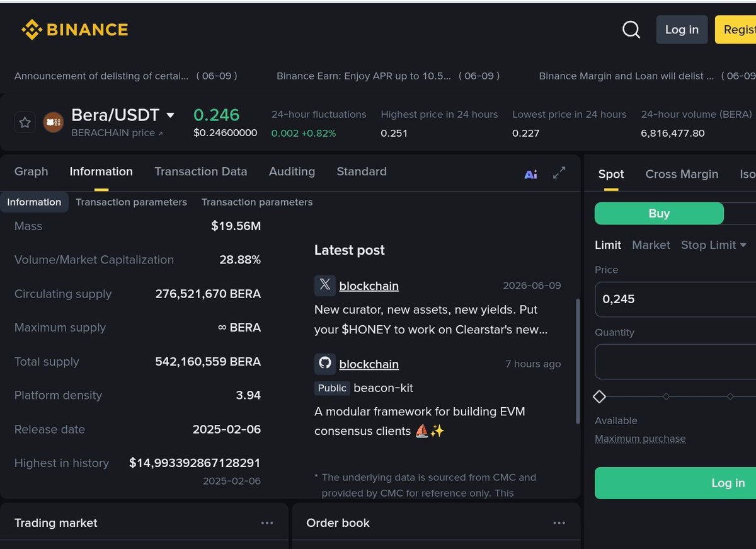Image resolution: width=756 pixels, height=549 pixels.
Task: Click the Berachain coin icon
Action: pyautogui.click(x=53, y=122)
